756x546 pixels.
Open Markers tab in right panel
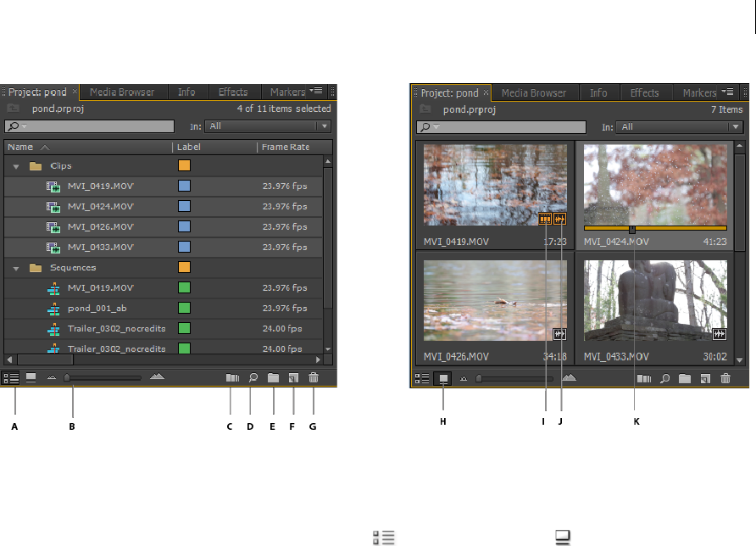(x=699, y=92)
